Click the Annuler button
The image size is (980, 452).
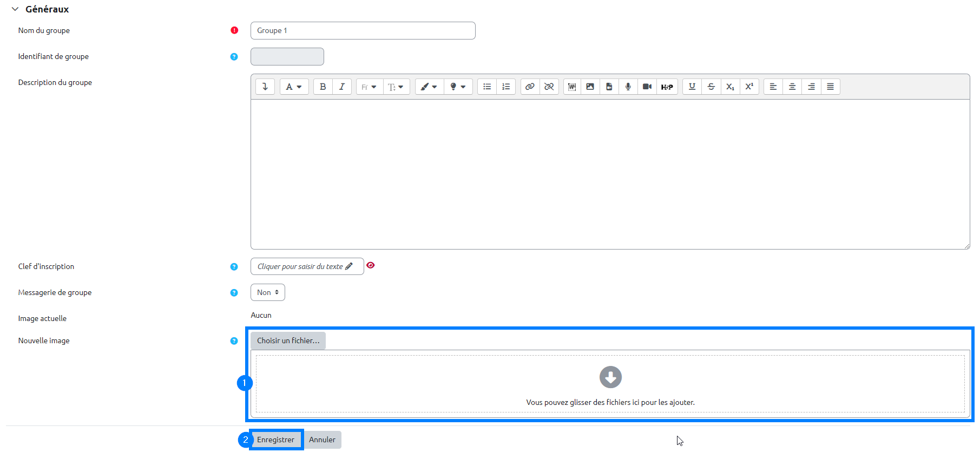(x=322, y=440)
